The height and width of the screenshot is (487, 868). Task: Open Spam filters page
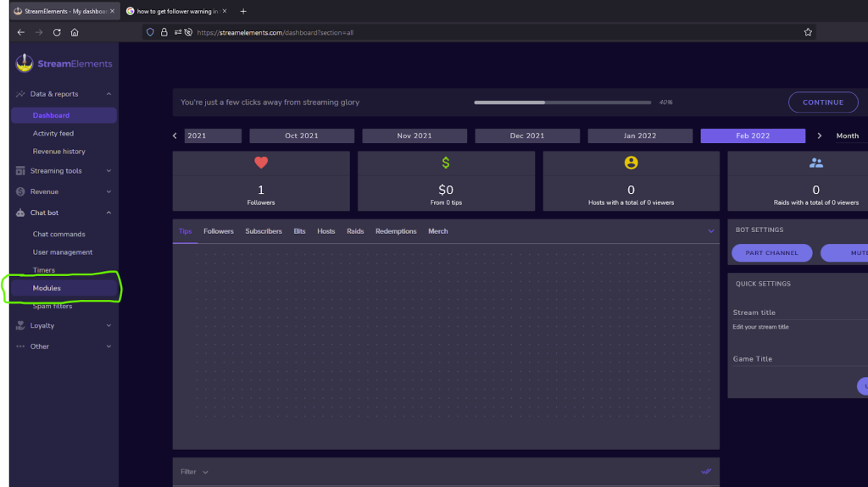pyautogui.click(x=52, y=306)
